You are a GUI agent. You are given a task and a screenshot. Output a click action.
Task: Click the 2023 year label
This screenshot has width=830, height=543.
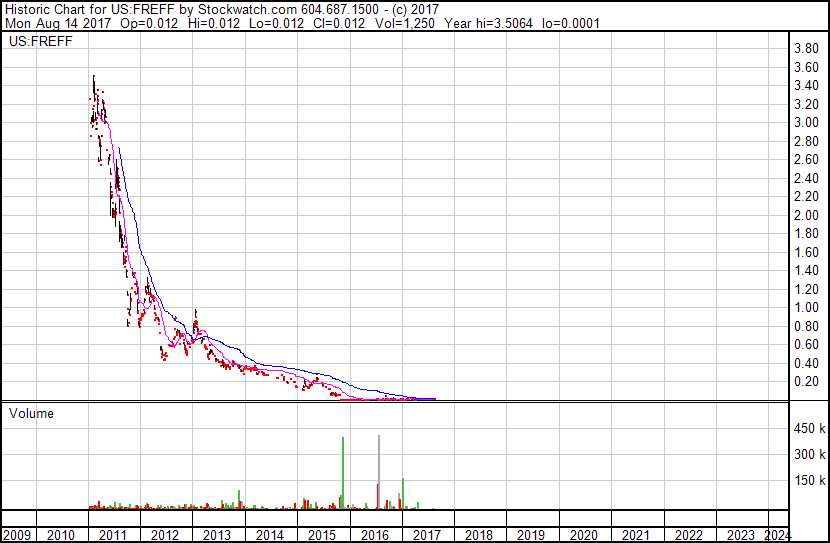tap(741, 535)
